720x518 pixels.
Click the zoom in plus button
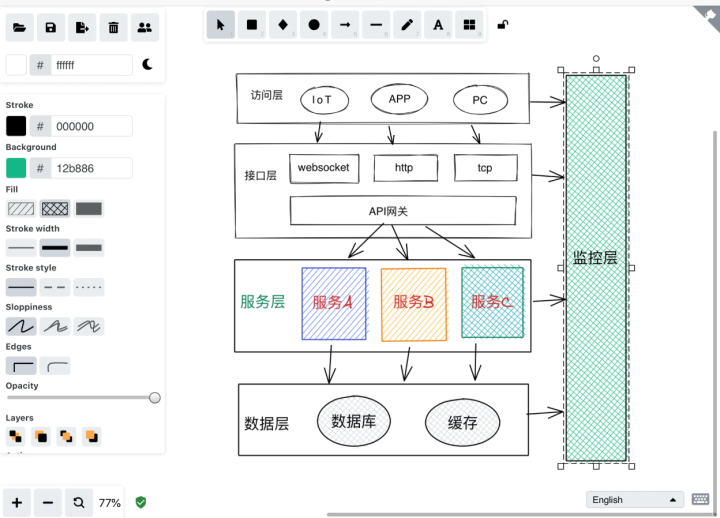pyautogui.click(x=17, y=503)
